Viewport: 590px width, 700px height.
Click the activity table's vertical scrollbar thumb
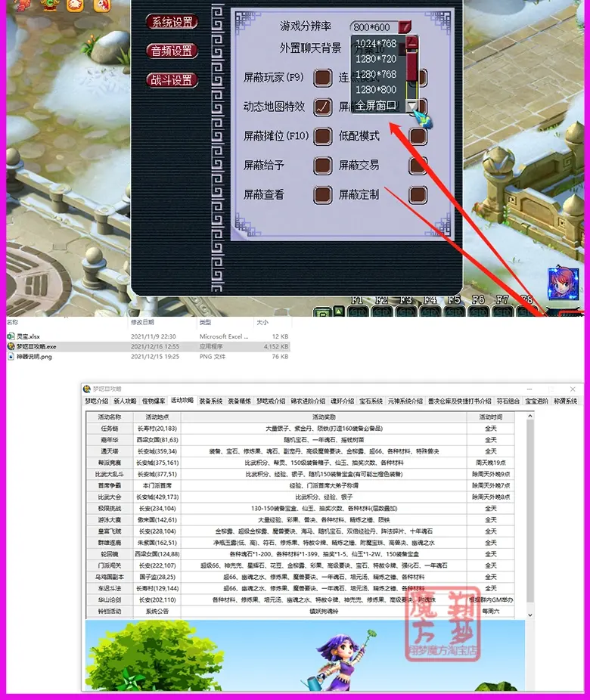point(530,511)
